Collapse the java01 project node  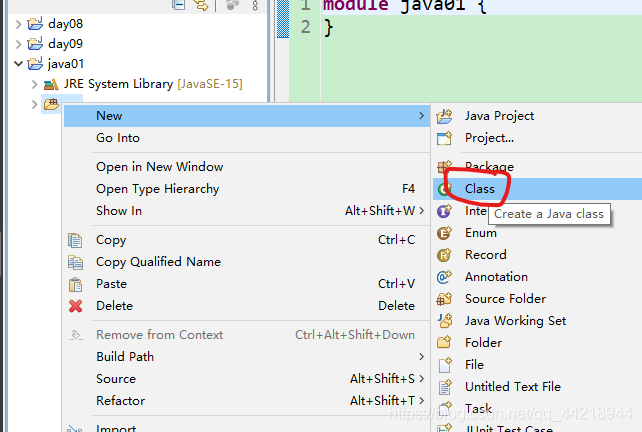point(18,64)
